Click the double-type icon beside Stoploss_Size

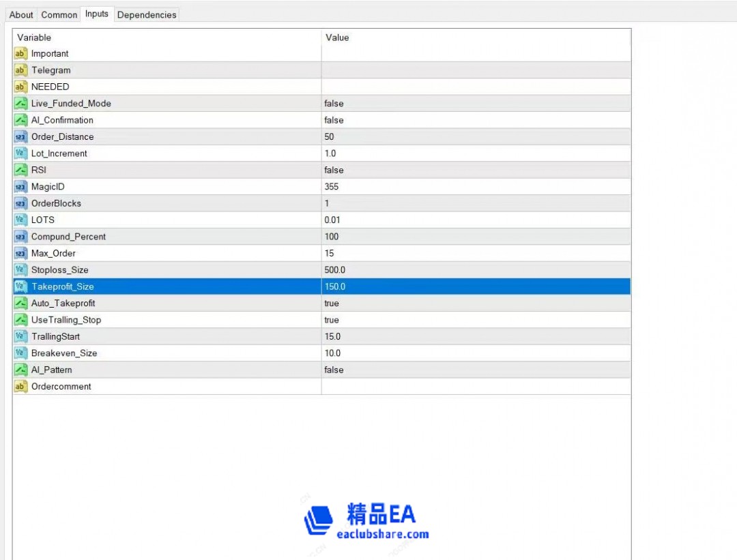pos(20,270)
